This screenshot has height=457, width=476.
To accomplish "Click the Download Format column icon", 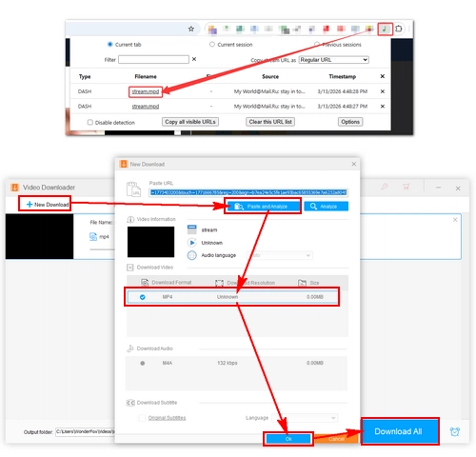I will pos(145,282).
